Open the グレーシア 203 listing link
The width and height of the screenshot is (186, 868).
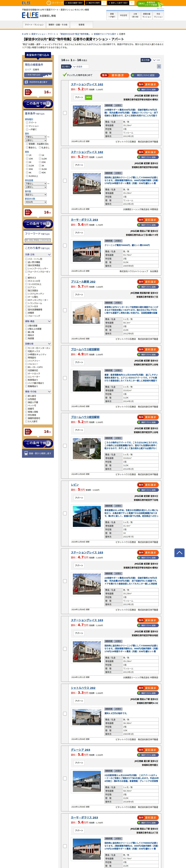click(80, 750)
